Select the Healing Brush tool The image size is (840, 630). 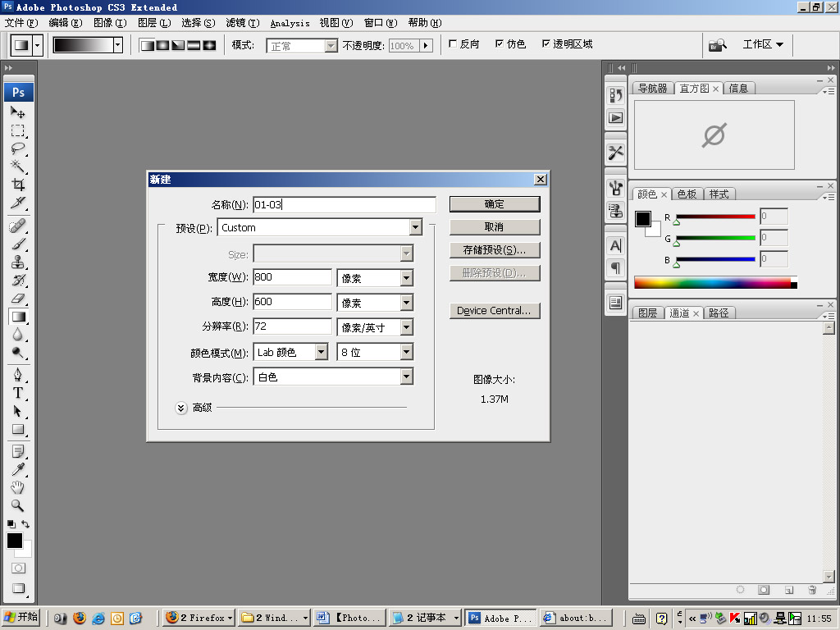18,226
